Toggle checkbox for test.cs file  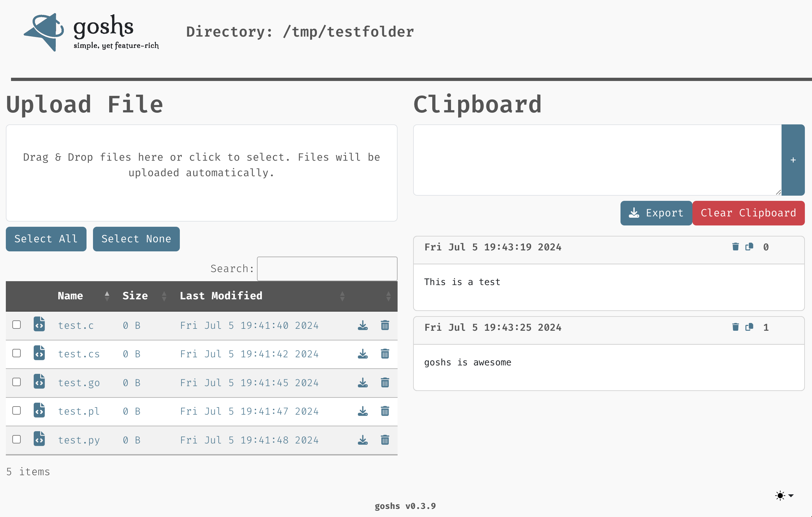[17, 353]
